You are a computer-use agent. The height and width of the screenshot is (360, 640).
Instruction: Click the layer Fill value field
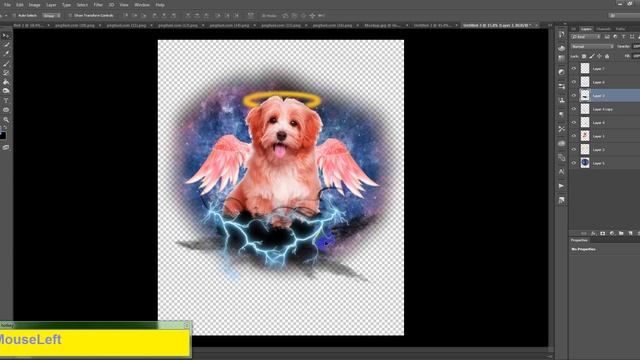(x=636, y=56)
